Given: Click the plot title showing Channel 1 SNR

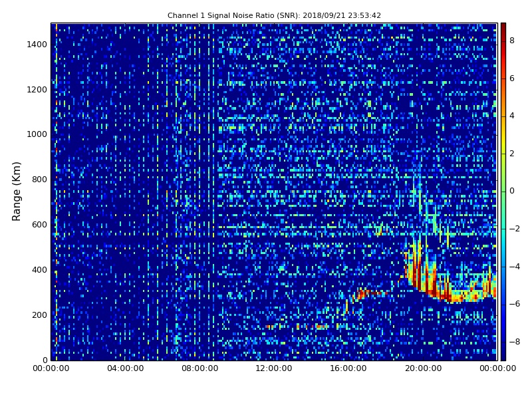Looking at the screenshot, I should click(274, 15).
